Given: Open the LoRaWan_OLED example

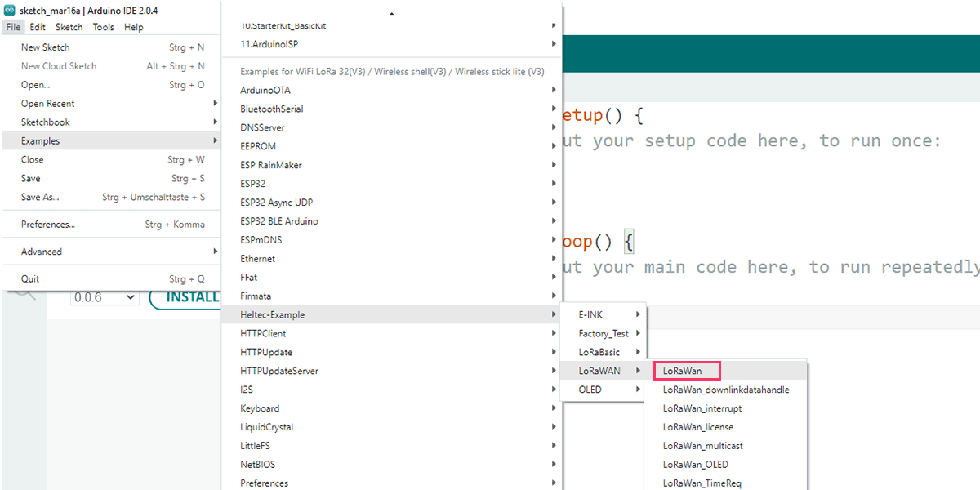Looking at the screenshot, I should coord(726,465).
